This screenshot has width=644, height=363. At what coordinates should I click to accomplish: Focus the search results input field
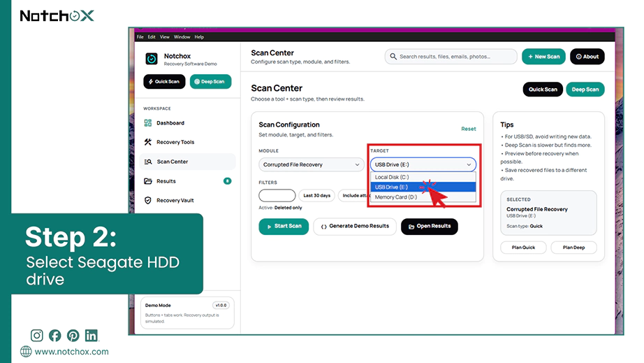click(x=451, y=57)
